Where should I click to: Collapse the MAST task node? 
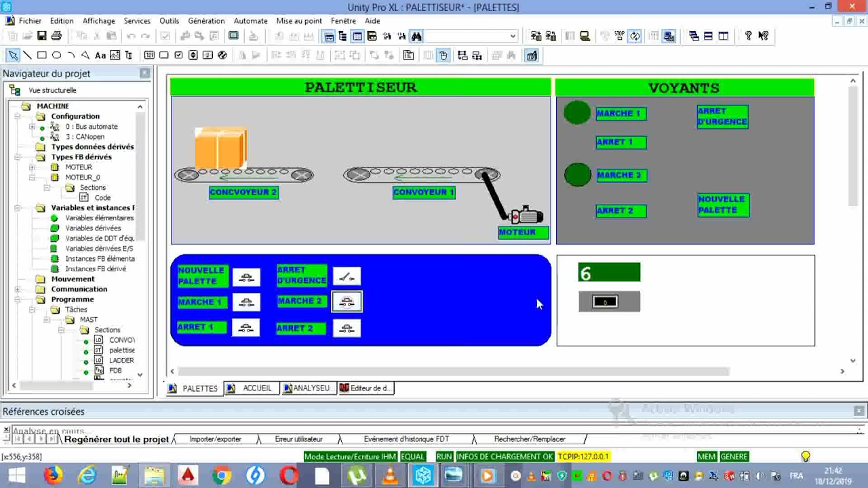point(46,320)
